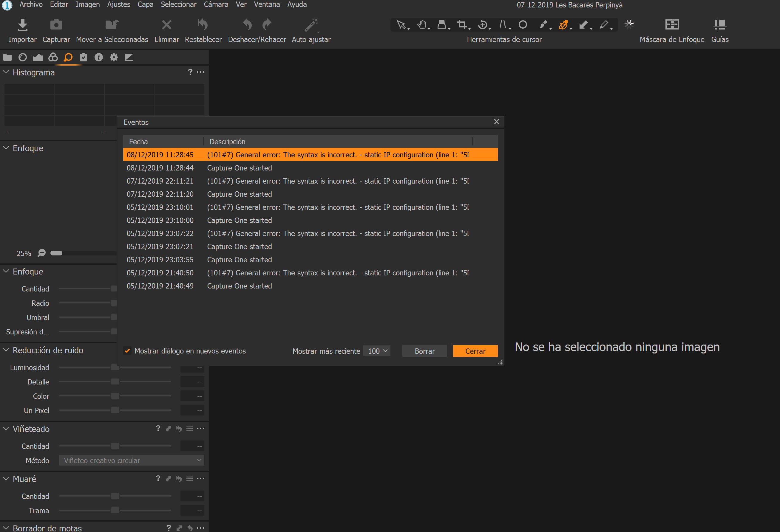Click the Eventos dialog resize grip
The width and height of the screenshot is (780, 532).
click(x=500, y=362)
